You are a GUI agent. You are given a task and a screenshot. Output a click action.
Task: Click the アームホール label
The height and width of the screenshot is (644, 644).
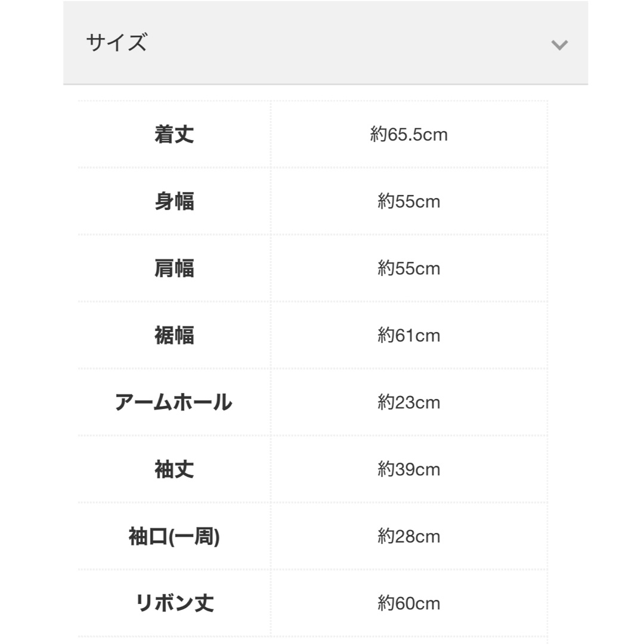click(174, 402)
